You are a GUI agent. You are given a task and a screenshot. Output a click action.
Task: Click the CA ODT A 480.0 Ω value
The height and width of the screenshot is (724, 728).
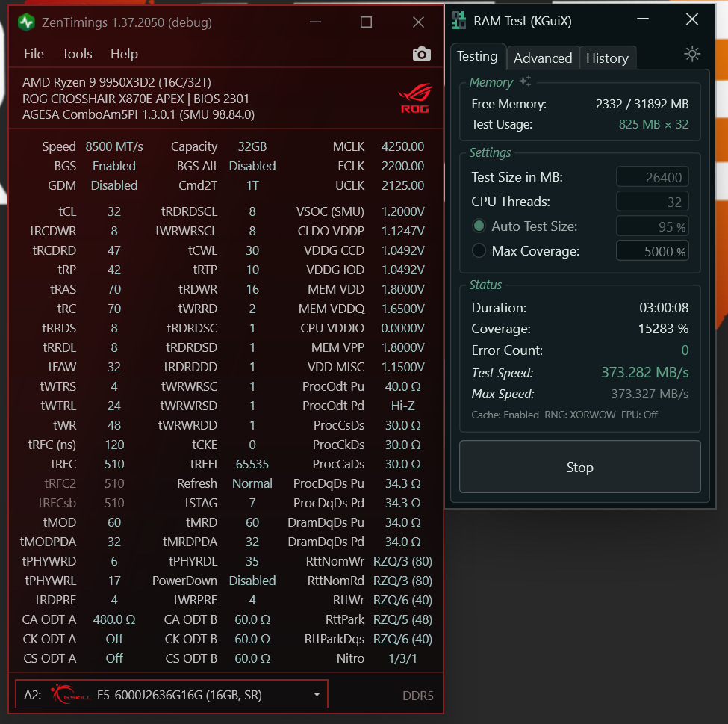point(114,619)
